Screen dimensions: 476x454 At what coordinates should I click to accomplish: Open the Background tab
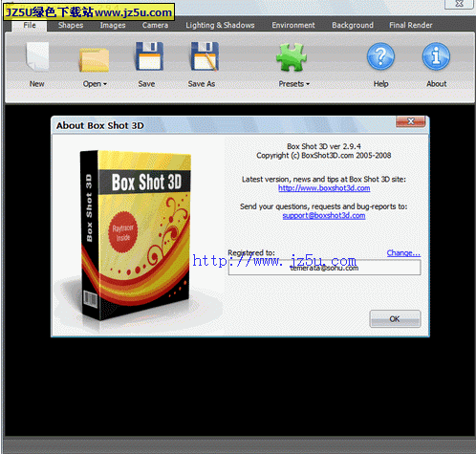(353, 25)
